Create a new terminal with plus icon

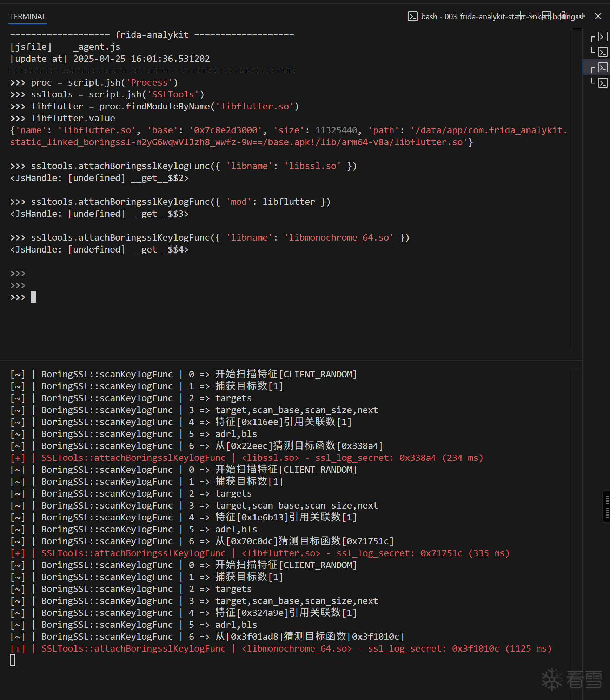coord(521,16)
